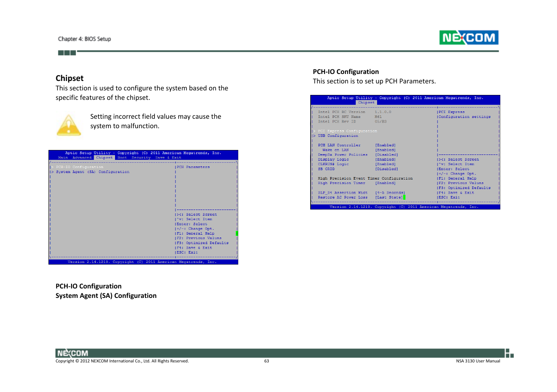Image resolution: width=557 pixels, height=392 pixels.
Task: Open Restore AC Power Loss [Last State] options
Action: [389, 198]
